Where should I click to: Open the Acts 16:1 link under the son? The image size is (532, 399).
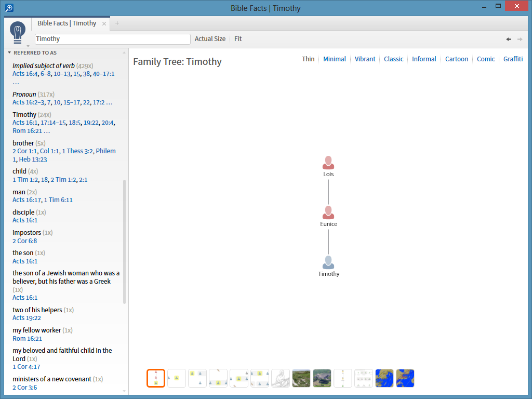(x=25, y=261)
